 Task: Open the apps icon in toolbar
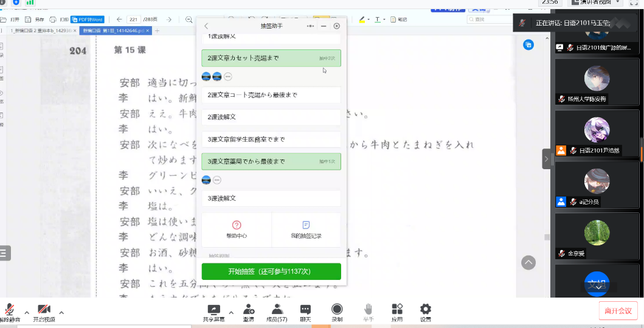point(397,311)
